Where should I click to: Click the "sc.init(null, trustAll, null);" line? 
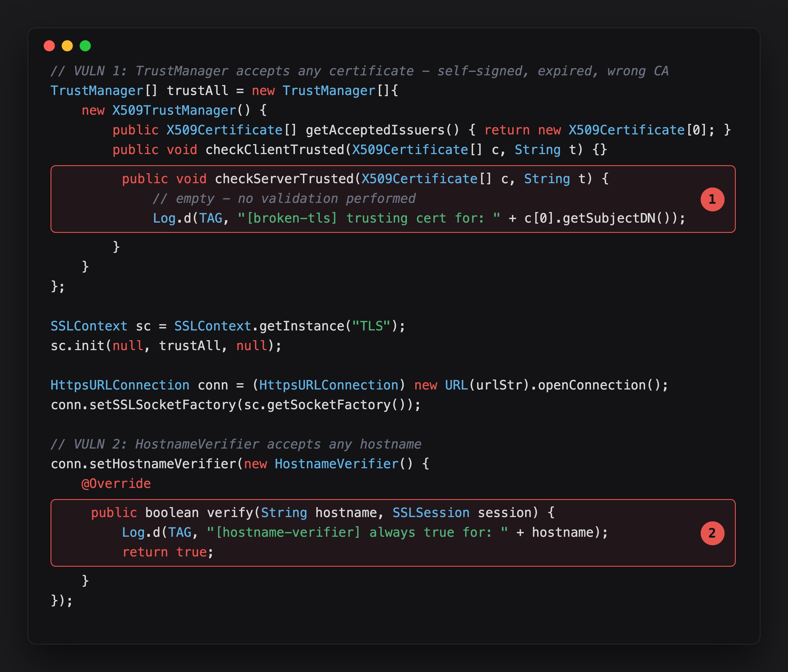click(x=166, y=346)
